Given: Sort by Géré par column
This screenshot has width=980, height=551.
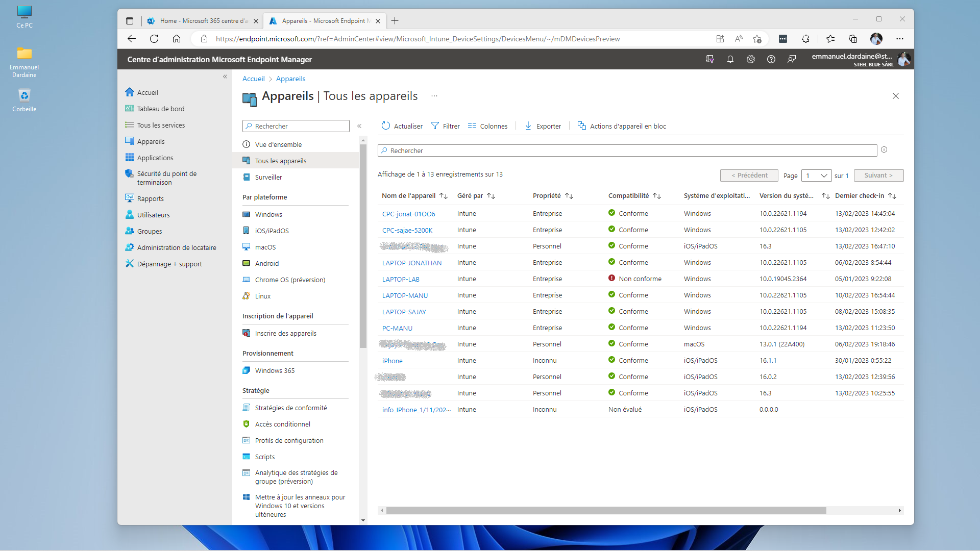Looking at the screenshot, I should 476,196.
